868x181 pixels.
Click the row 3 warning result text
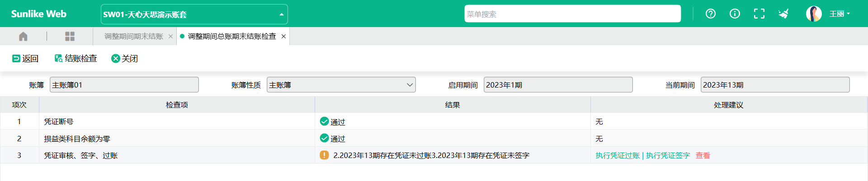[x=431, y=156]
